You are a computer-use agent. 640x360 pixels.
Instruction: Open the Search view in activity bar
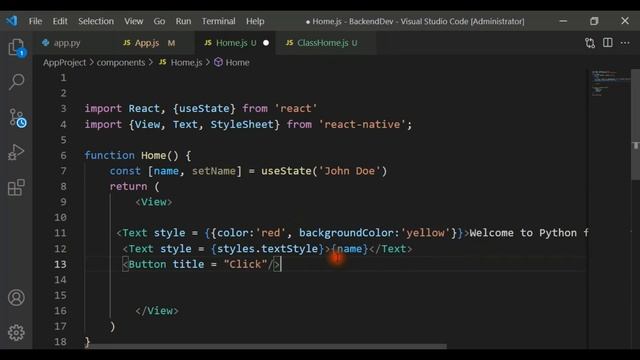[16, 82]
